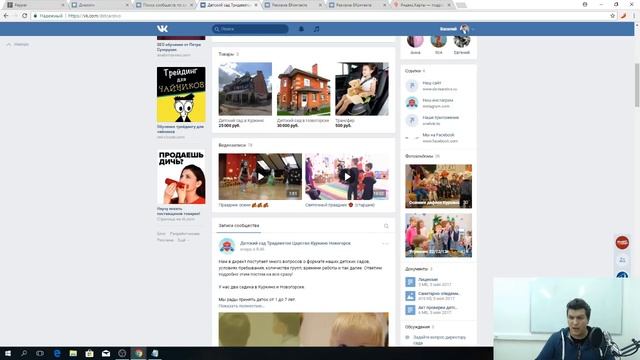Open the first photo album thumbnail
Screen dimensions: 640x360
[438, 186]
